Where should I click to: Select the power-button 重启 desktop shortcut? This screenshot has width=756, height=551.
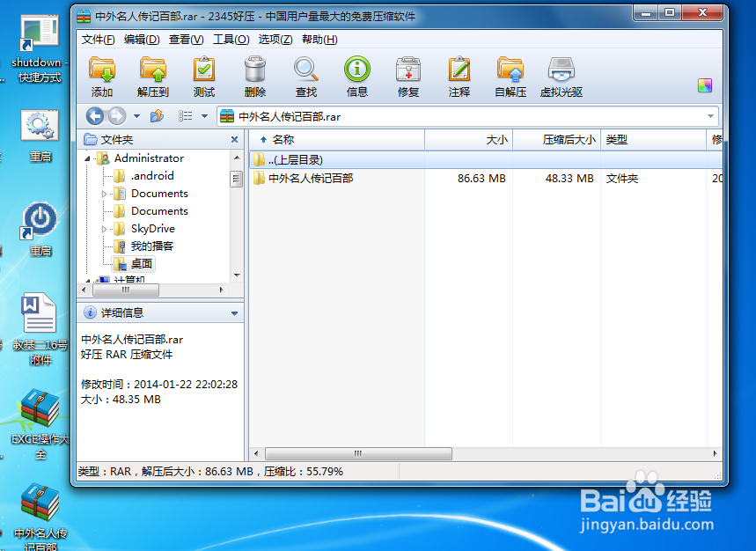[40, 230]
